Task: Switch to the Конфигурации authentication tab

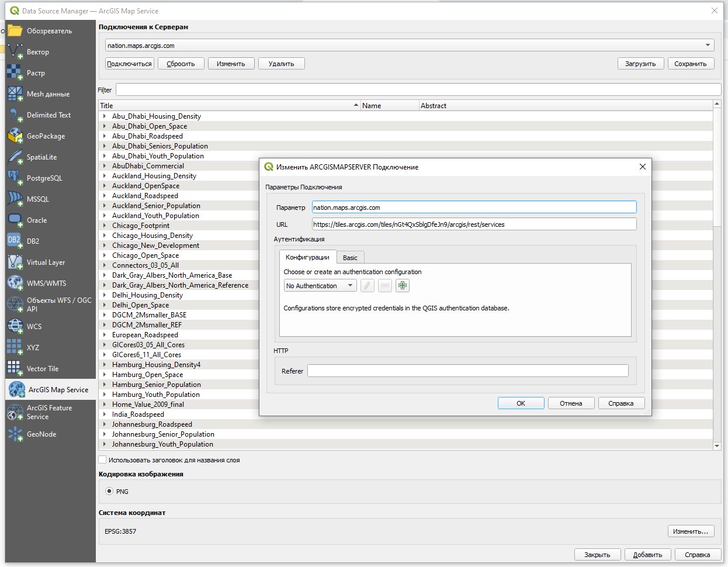Action: tap(307, 257)
